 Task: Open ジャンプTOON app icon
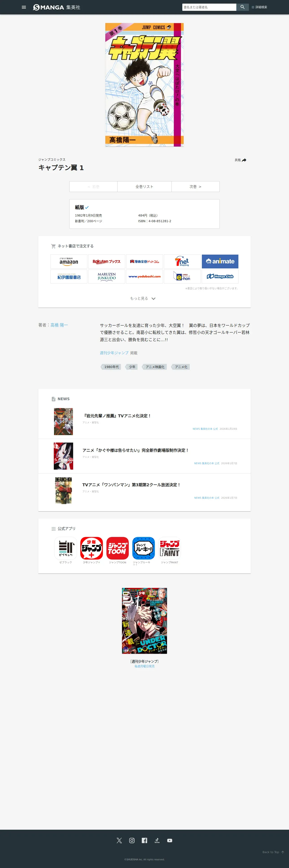[x=117, y=548]
